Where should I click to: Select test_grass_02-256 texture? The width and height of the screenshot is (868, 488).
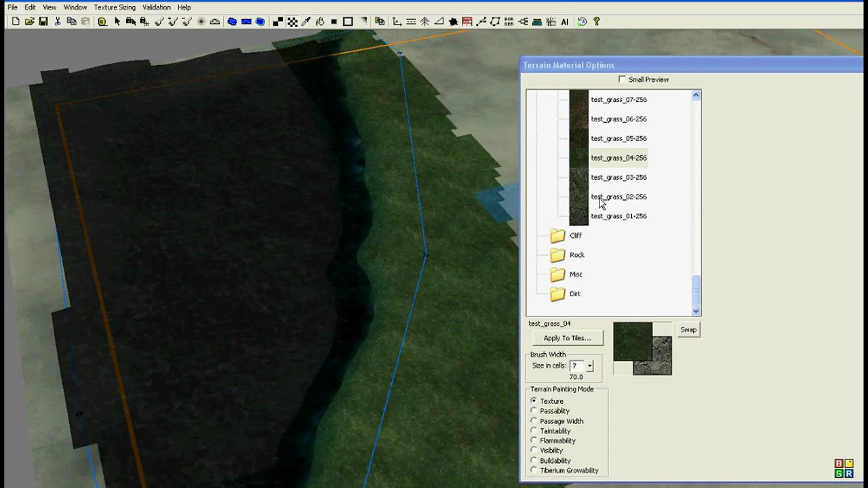[618, 197]
